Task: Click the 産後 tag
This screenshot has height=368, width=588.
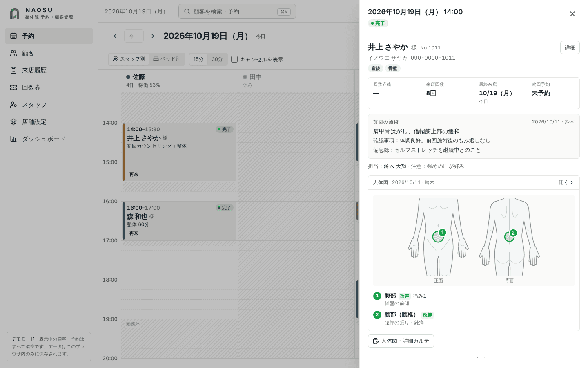Action: 376,68
